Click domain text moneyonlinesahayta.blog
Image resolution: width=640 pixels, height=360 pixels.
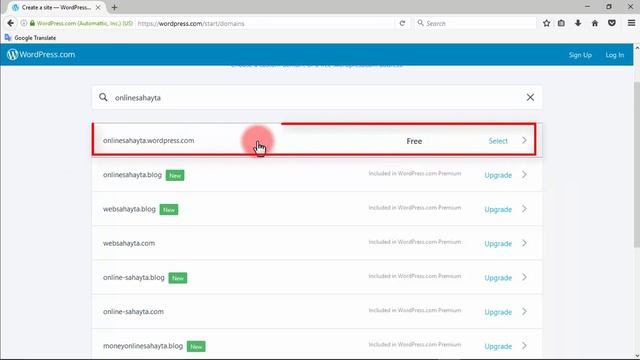point(143,346)
